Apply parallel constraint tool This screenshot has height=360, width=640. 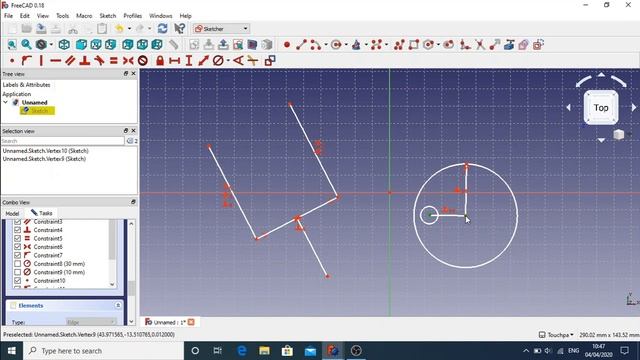tap(70, 61)
